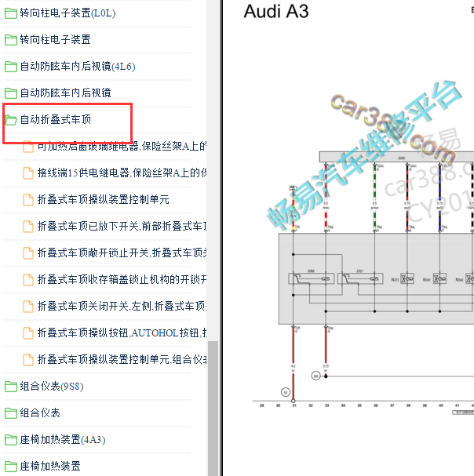Expand 组合仪表(9S8) tree entry

point(52,387)
